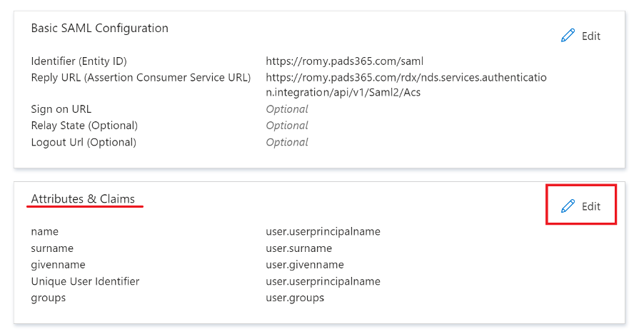
Task: Select the name claim row
Action: tap(206, 231)
